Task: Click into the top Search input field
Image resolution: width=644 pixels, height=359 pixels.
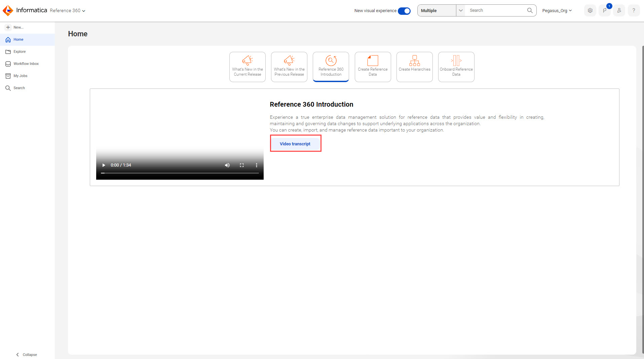Action: click(x=496, y=10)
